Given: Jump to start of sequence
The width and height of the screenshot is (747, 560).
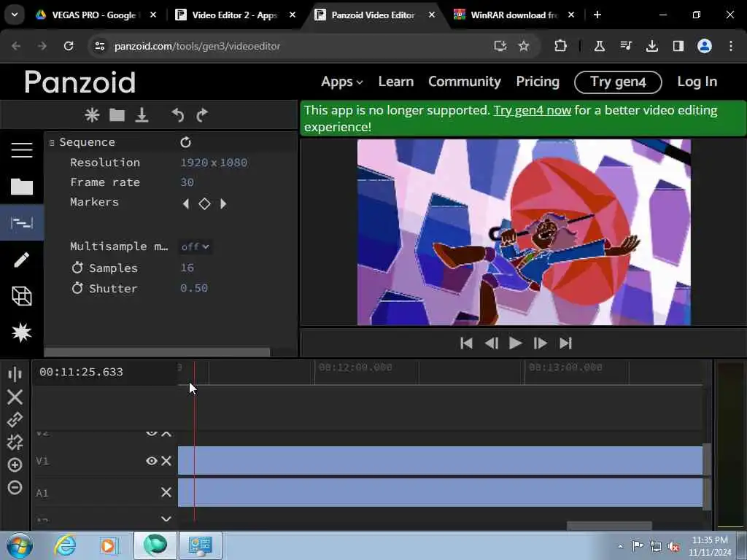Looking at the screenshot, I should 466,343.
